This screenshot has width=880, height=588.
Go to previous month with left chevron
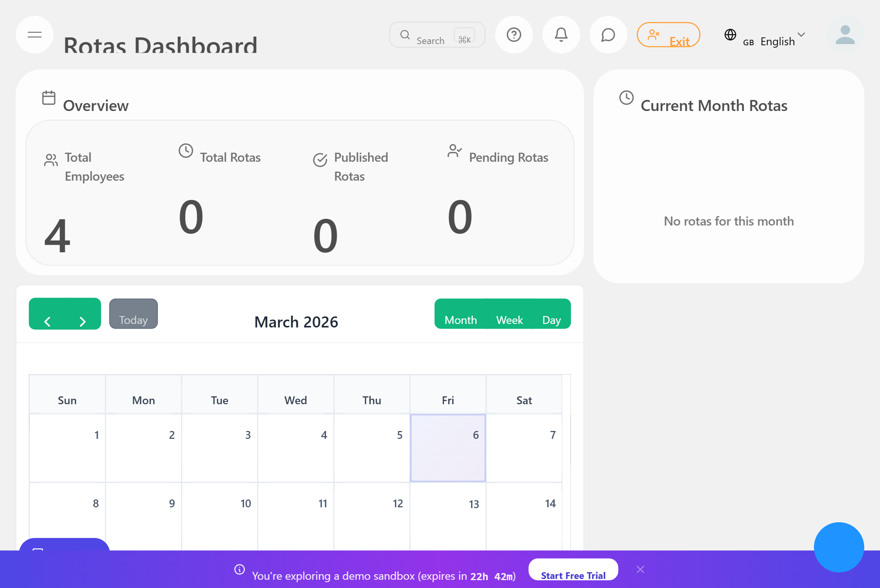click(x=48, y=321)
